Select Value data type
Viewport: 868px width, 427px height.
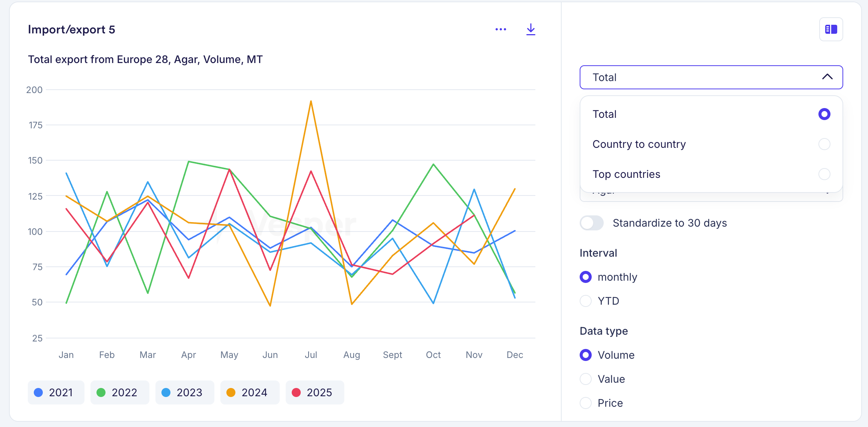point(585,379)
